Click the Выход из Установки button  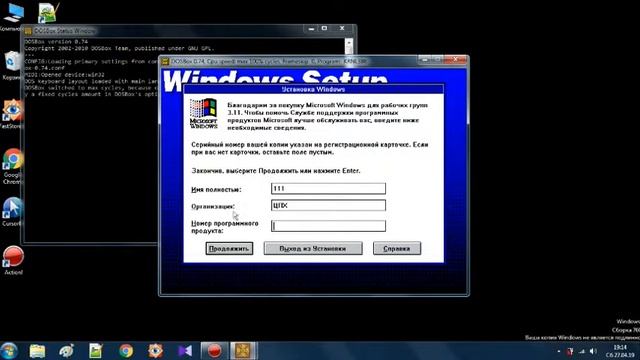click(313, 249)
